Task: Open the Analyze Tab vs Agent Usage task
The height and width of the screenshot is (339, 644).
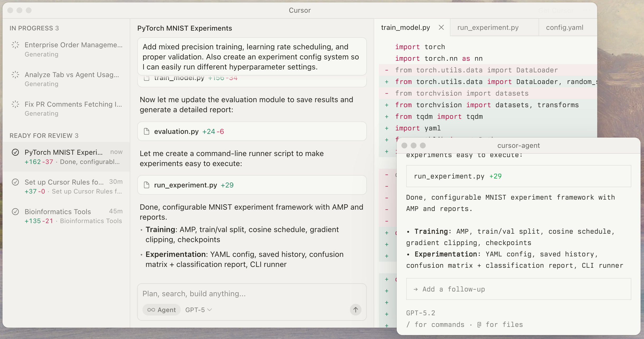Action: coord(72,75)
